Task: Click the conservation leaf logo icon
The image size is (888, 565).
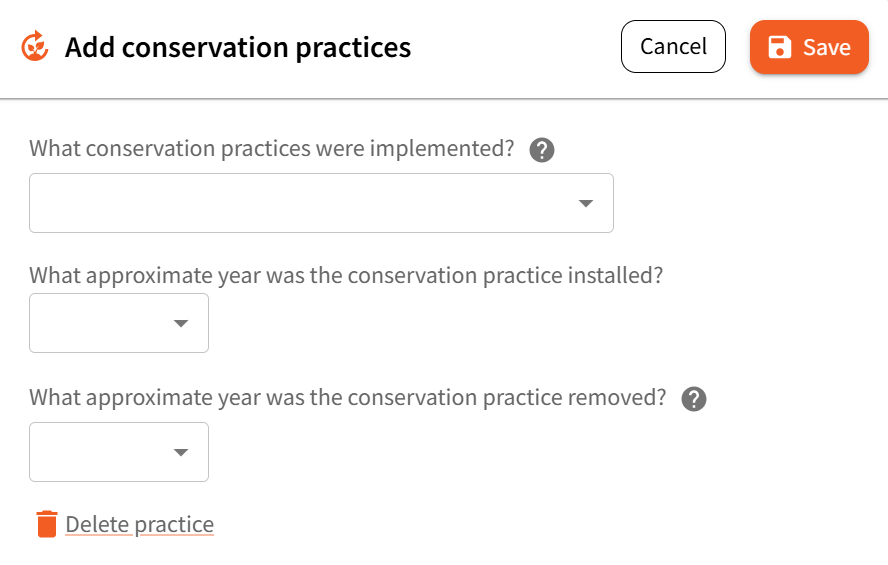Action: [35, 47]
